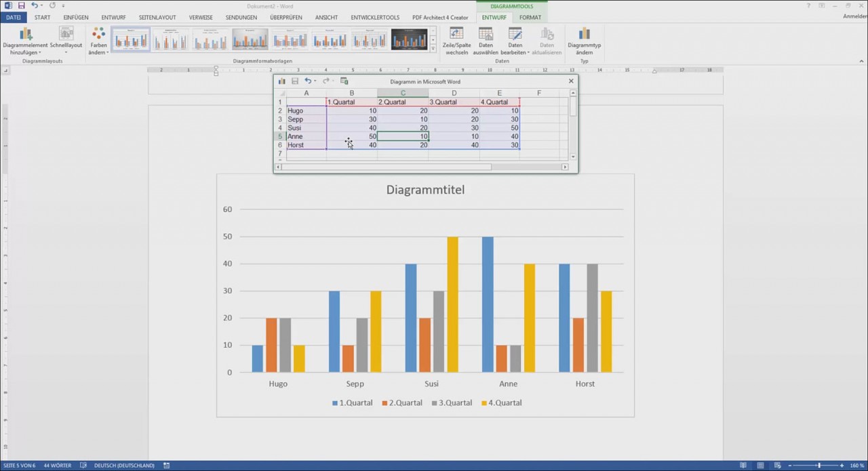The height and width of the screenshot is (471, 868).
Task: Open the Daten bearbeiten dropdown arrow
Action: pyautogui.click(x=528, y=52)
